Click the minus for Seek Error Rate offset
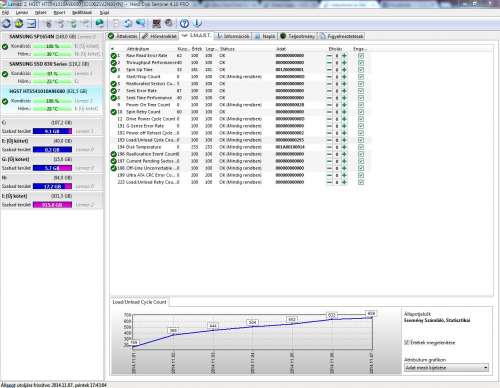The height and width of the screenshot is (388, 500). [x=329, y=91]
